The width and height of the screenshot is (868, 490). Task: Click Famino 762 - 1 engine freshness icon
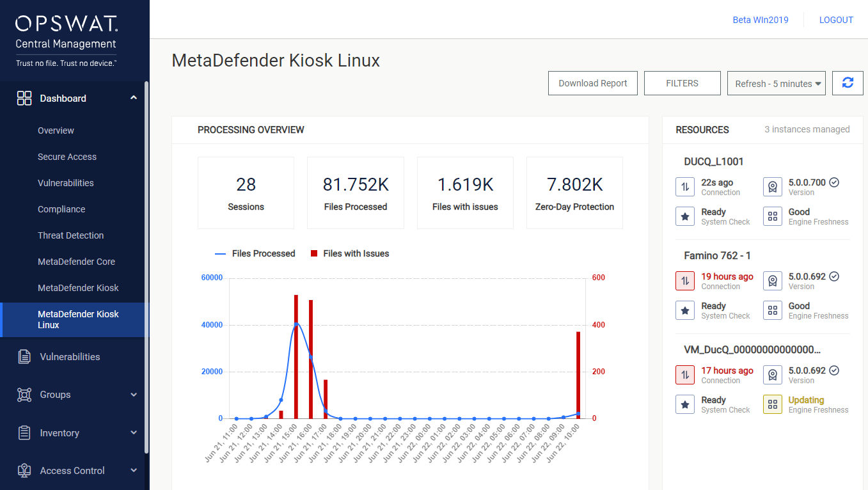[x=773, y=310]
